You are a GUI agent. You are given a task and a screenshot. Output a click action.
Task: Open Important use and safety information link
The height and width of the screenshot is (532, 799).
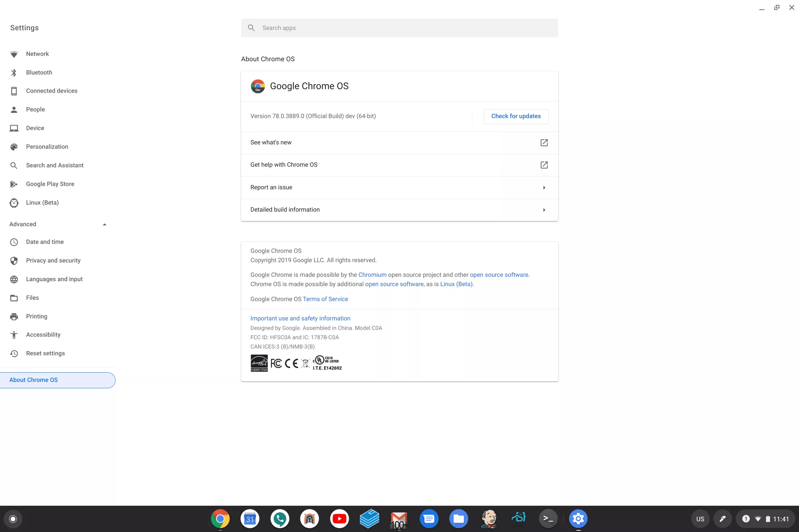(x=300, y=319)
